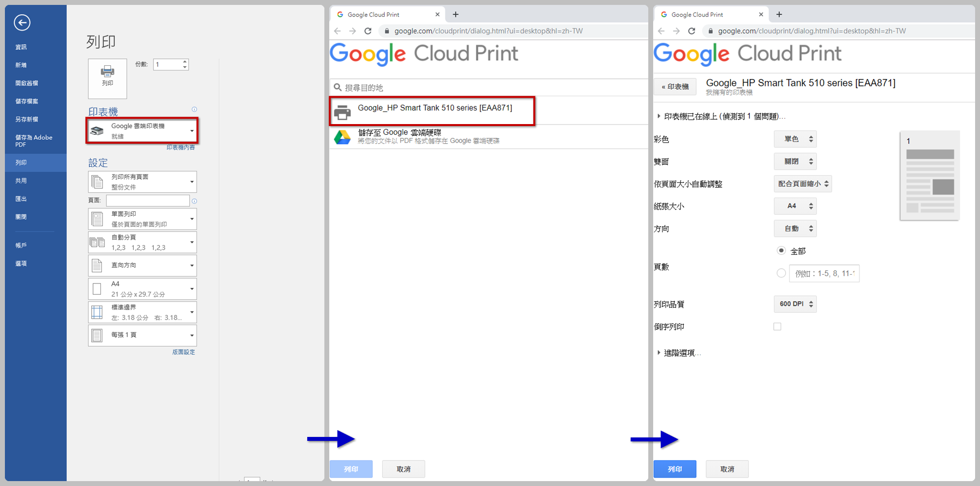Open the 列印所有頁面 pages dropdown
The height and width of the screenshot is (486, 980).
click(x=142, y=182)
